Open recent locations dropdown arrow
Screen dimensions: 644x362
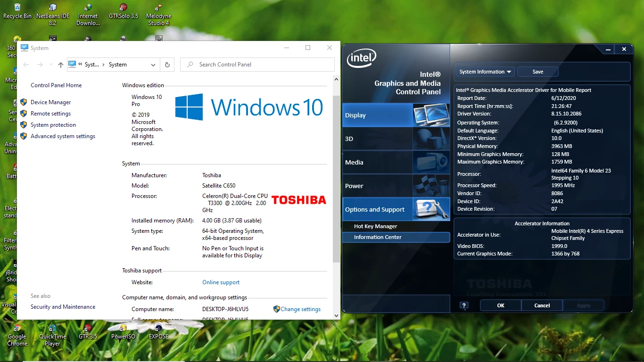point(51,65)
